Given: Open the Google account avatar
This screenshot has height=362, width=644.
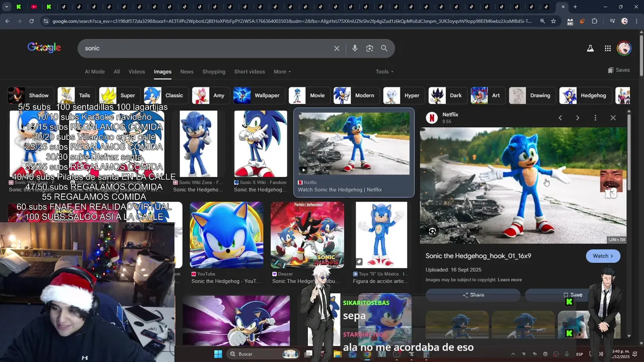Looking at the screenshot, I should (624, 48).
